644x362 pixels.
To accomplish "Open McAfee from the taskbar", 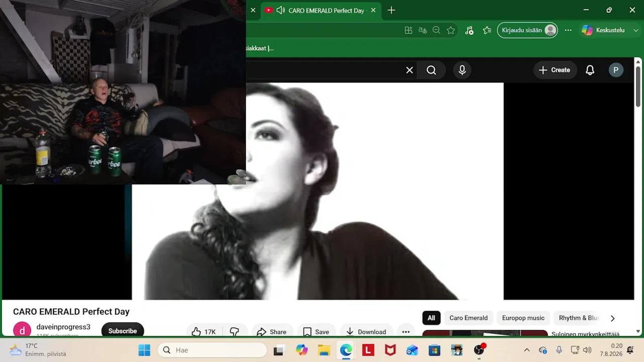I will 390,350.
